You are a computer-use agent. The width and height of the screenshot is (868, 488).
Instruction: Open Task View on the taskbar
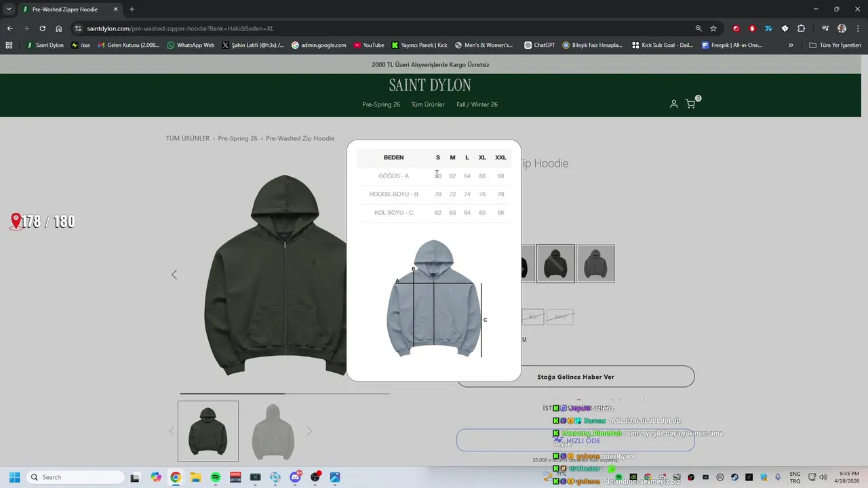(x=136, y=477)
